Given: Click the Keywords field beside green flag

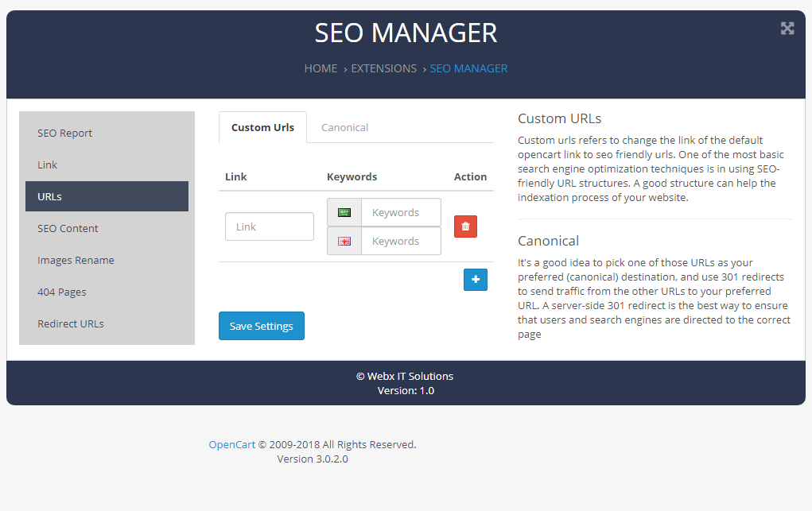Looking at the screenshot, I should [x=401, y=213].
